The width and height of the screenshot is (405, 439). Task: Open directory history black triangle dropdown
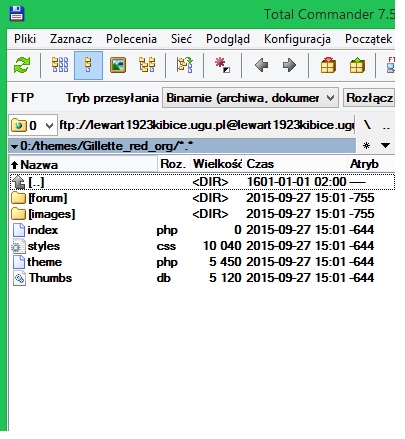pos(385,145)
